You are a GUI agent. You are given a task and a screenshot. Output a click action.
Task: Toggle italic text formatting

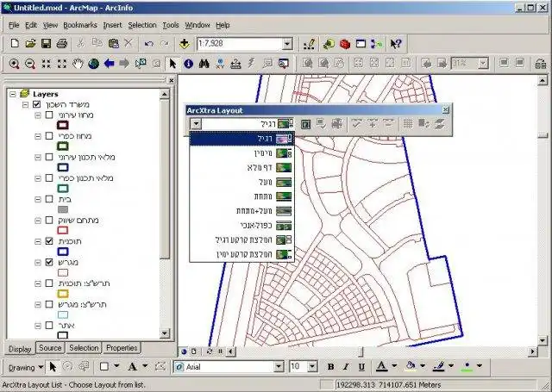[x=346, y=367]
